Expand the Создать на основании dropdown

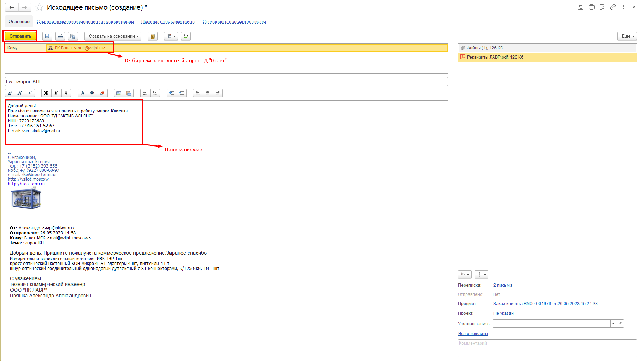click(x=113, y=36)
